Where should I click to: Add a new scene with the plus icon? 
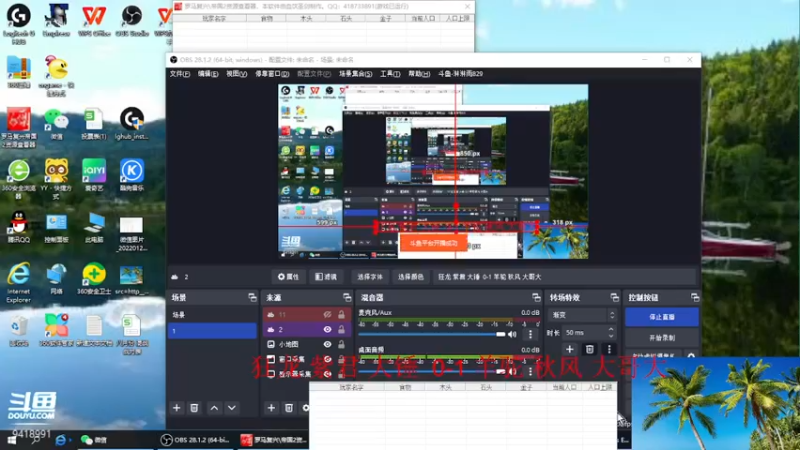177,408
